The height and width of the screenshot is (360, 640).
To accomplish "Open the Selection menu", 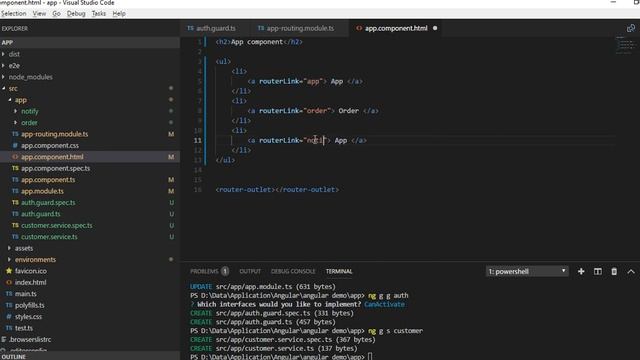I will point(13,13).
